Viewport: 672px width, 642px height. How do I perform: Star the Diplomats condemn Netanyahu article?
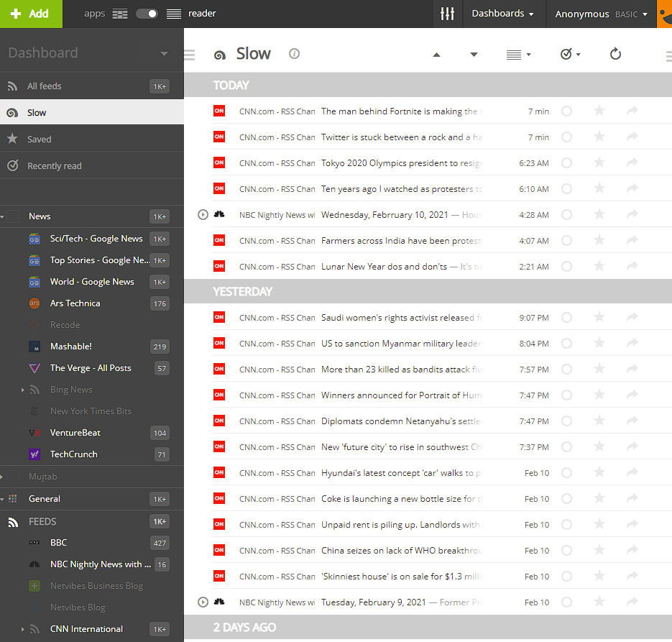[x=599, y=421]
